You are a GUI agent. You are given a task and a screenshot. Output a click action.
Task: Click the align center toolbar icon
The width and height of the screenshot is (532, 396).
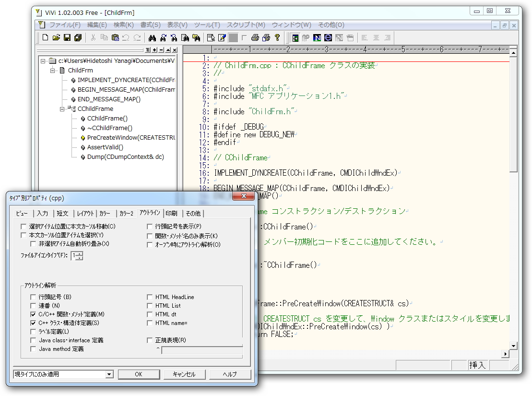pyautogui.click(x=376, y=38)
